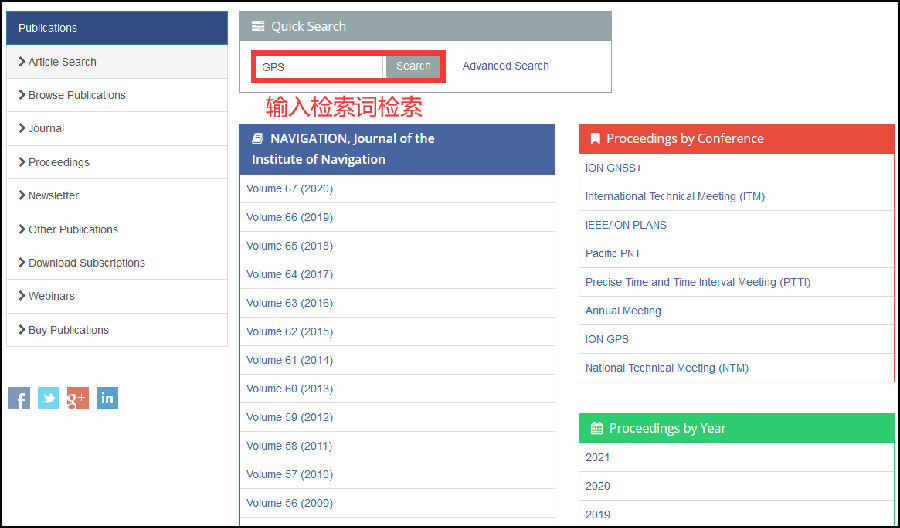This screenshot has width=900, height=528.
Task: Click the book icon beside NAVIGATION Journal
Action: click(x=258, y=138)
